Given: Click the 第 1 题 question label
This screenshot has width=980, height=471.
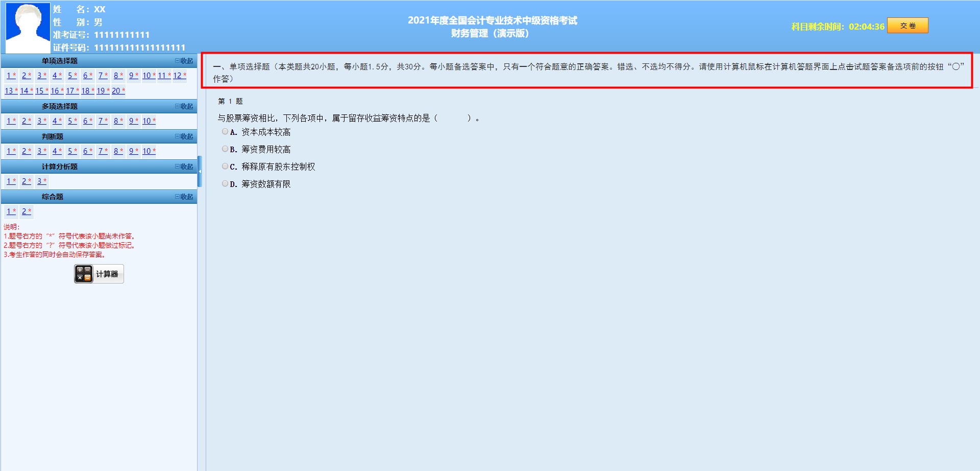Looking at the screenshot, I should click(x=230, y=101).
